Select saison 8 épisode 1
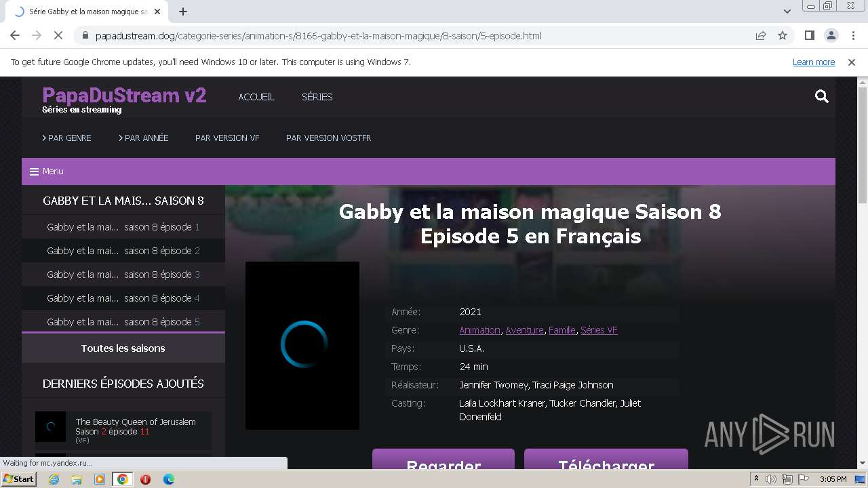The image size is (868, 488). 123,227
